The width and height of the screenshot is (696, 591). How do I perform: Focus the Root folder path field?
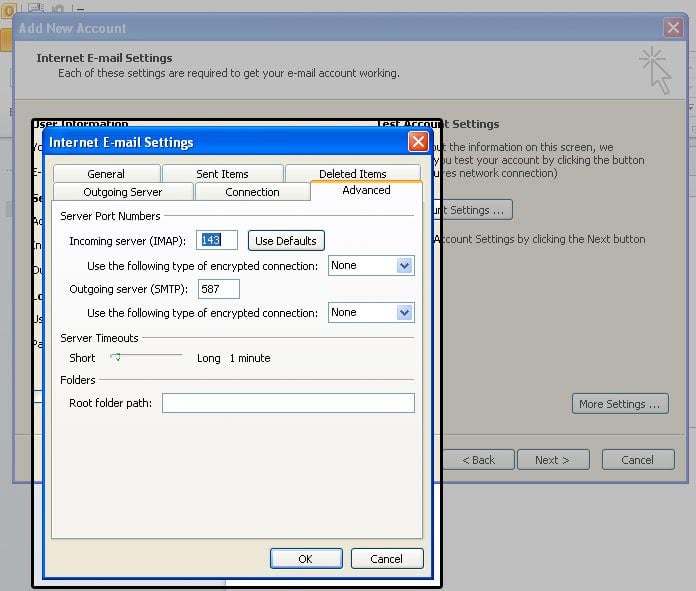288,403
